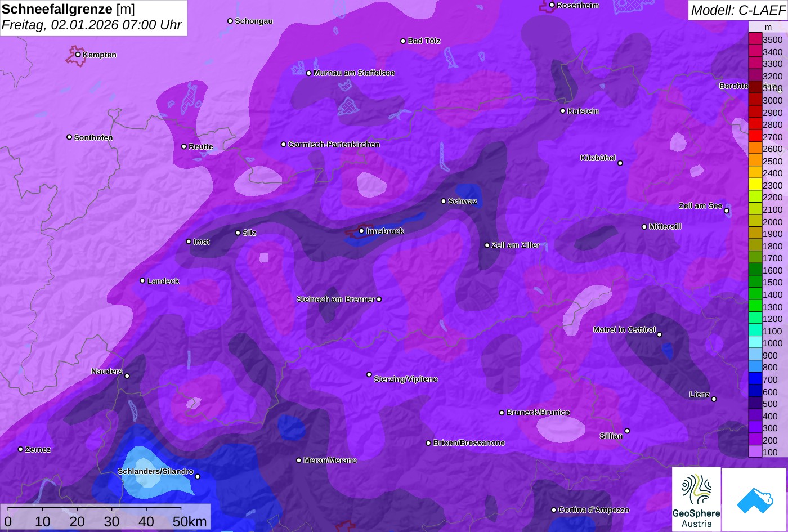Click the Sterzing/Vipiteno label
The width and height of the screenshot is (788, 532).
click(406, 379)
